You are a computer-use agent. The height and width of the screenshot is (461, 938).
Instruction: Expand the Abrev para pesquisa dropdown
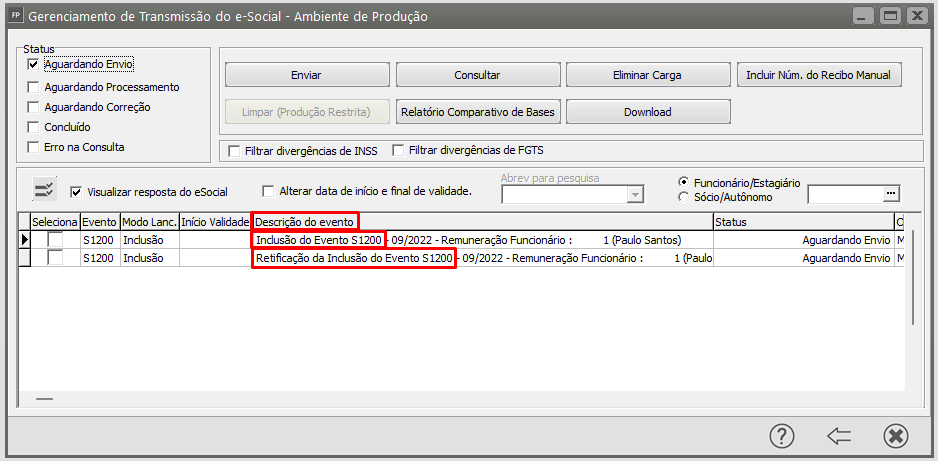634,195
